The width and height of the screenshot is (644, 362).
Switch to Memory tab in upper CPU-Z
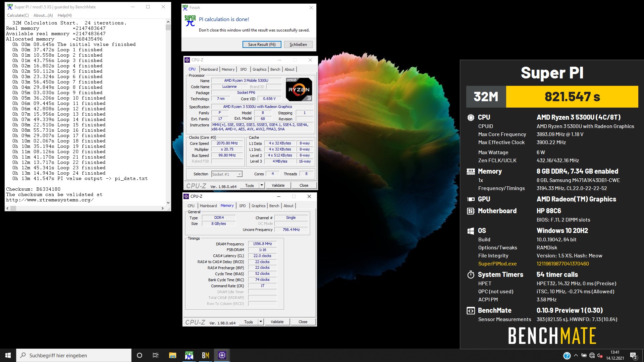[228, 69]
